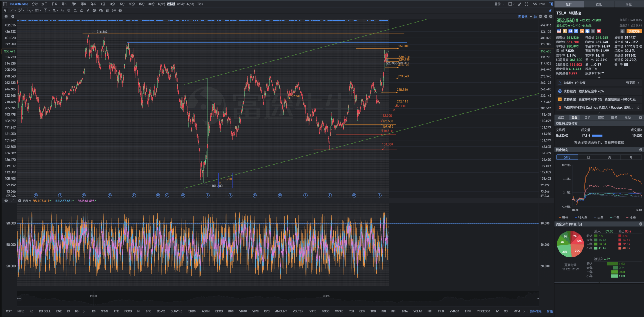
Task: Select the cursor pointer tool
Action: [5, 10]
